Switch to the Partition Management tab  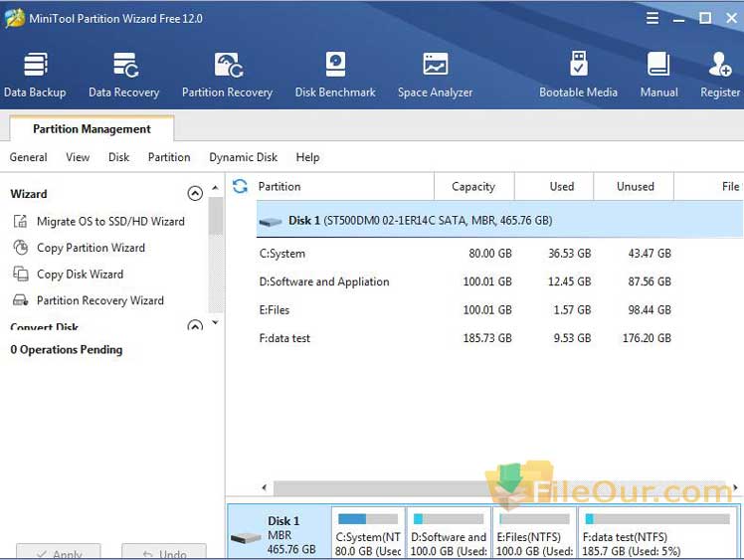92,128
